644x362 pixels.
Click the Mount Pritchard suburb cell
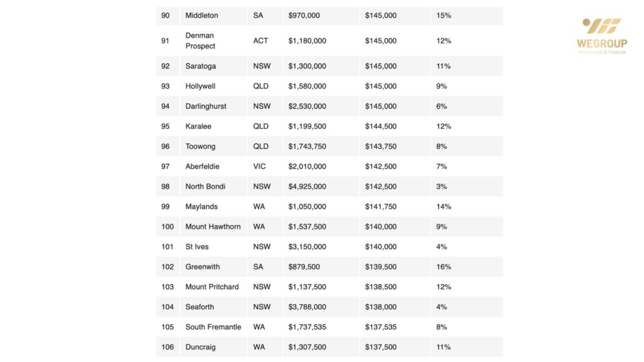point(212,287)
